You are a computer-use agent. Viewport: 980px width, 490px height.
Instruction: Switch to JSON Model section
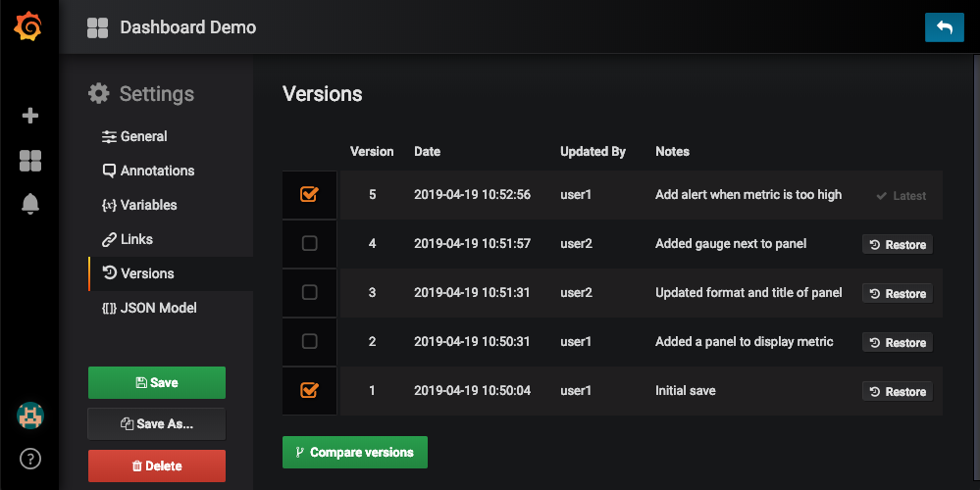click(x=157, y=308)
